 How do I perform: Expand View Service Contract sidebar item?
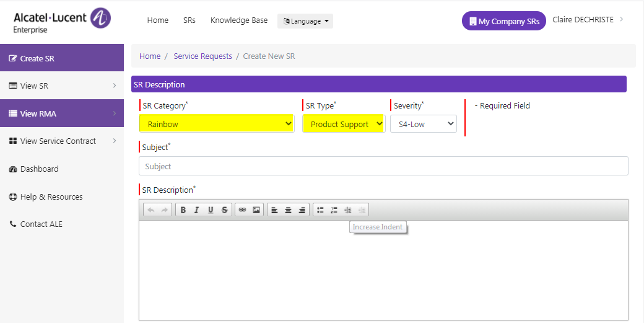click(62, 141)
